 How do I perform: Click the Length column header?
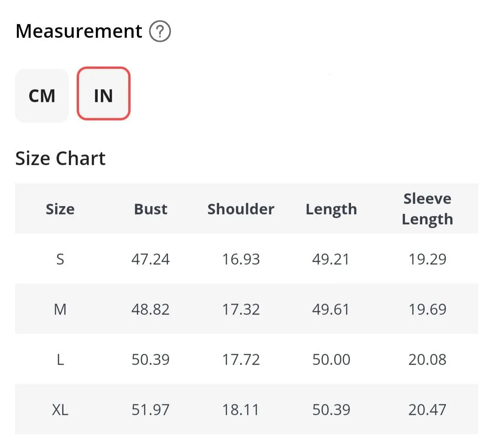[x=331, y=209]
